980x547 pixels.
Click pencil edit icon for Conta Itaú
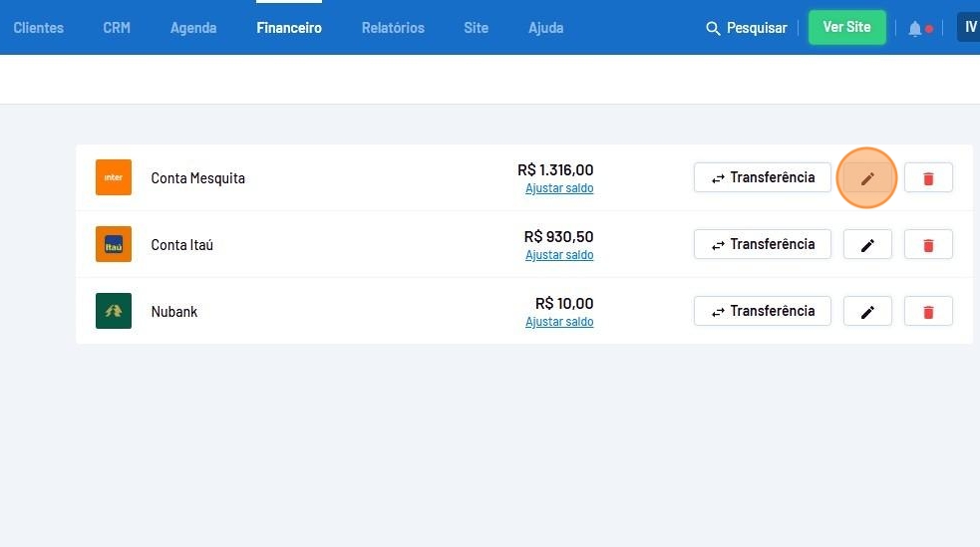tap(867, 245)
